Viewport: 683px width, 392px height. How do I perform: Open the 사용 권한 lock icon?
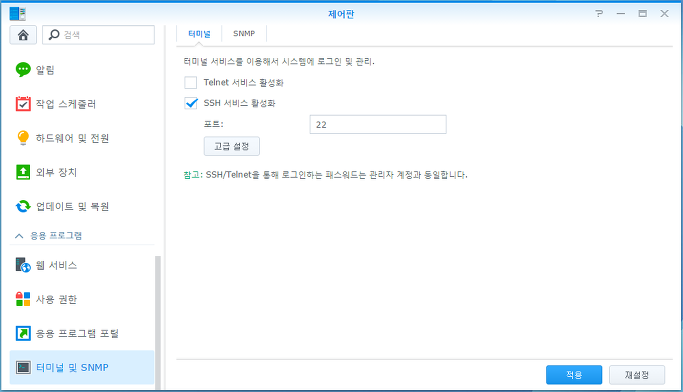click(23, 299)
